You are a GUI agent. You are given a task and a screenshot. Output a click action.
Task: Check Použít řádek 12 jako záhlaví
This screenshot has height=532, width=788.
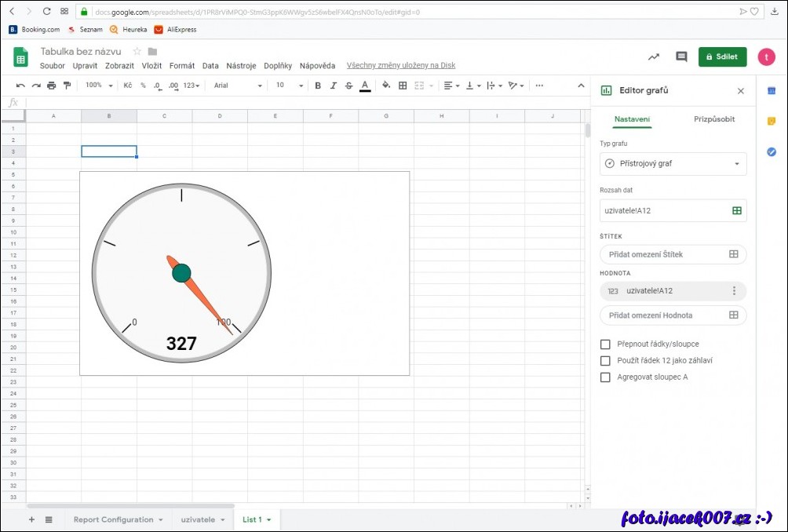(x=605, y=361)
